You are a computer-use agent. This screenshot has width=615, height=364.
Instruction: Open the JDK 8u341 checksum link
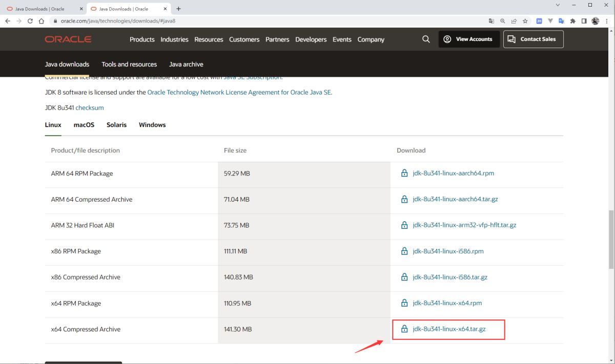point(90,108)
